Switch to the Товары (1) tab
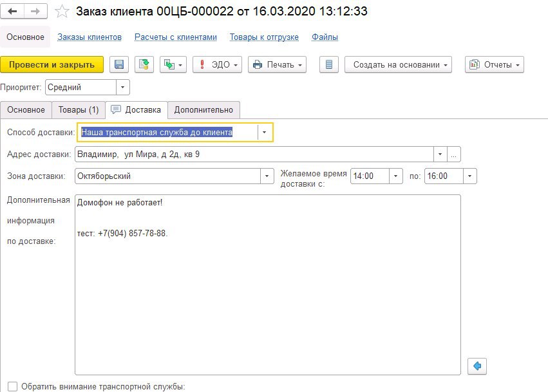This screenshot has width=548, height=392. tap(79, 109)
